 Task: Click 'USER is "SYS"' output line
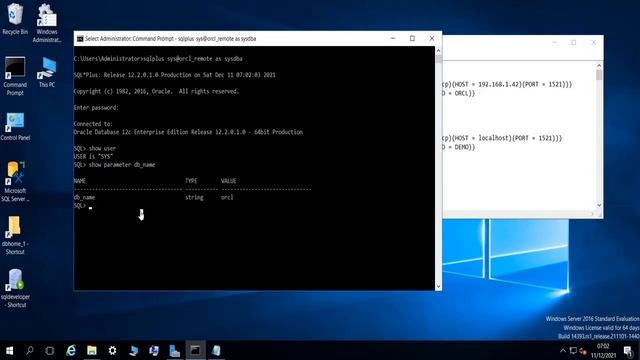tap(93, 157)
